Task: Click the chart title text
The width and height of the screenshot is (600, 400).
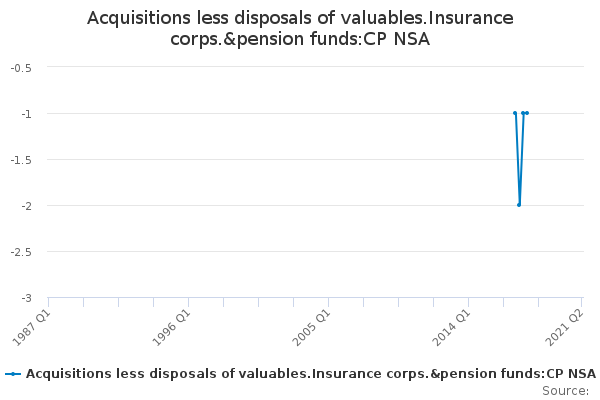Action: point(300,28)
